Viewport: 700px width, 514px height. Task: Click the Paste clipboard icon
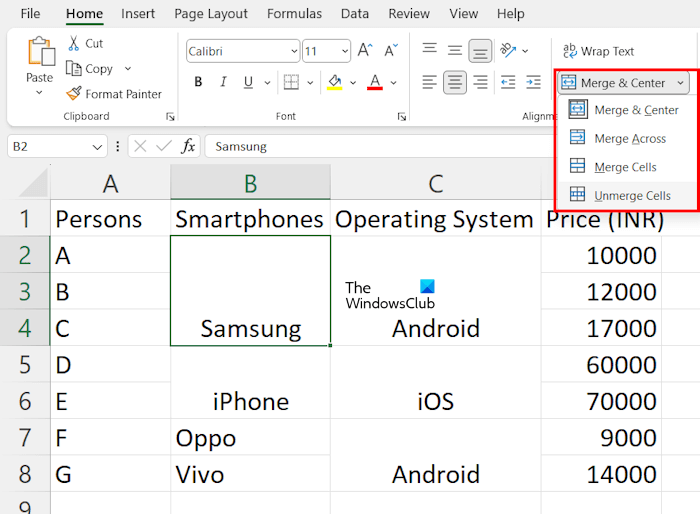41,51
